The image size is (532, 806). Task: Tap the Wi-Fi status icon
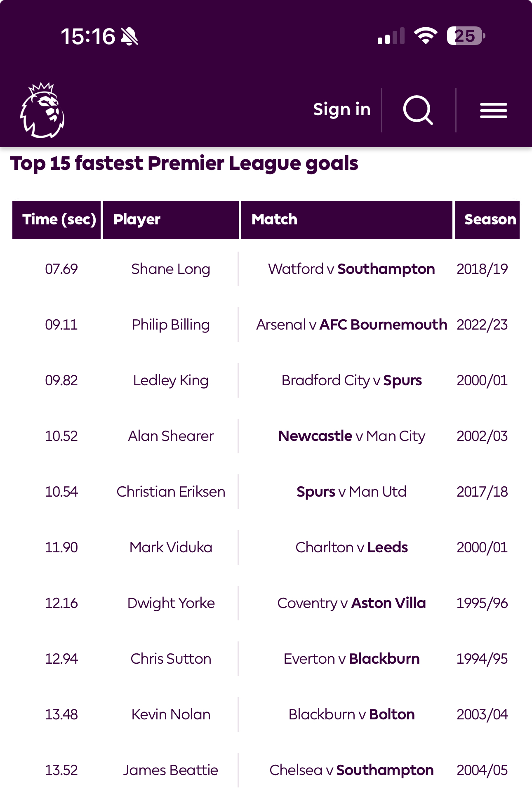[x=426, y=36]
